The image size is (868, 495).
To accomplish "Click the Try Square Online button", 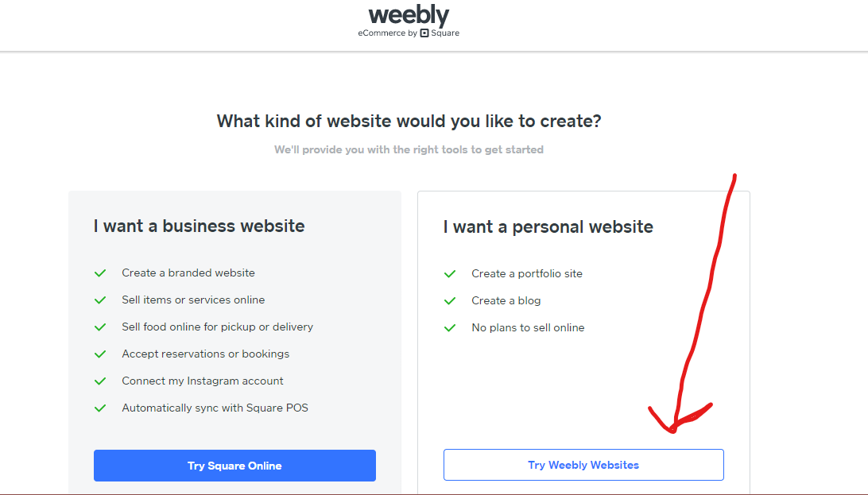I will [x=234, y=466].
